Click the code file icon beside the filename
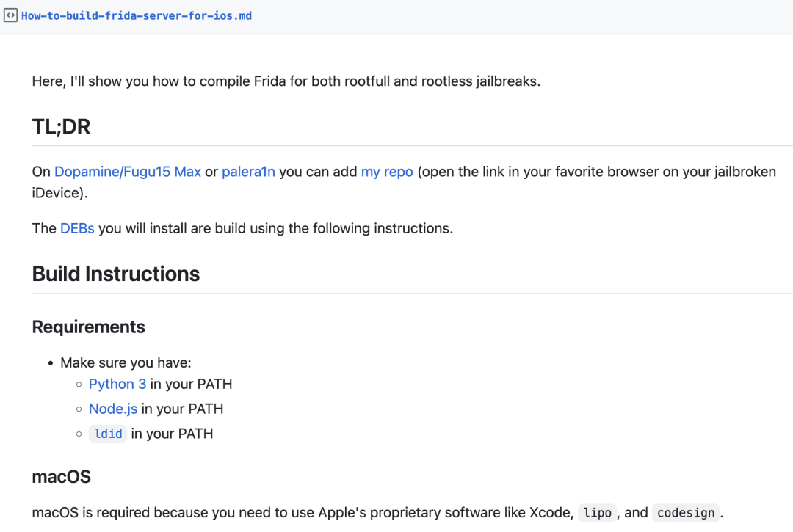The image size is (793, 532). pos(10,15)
